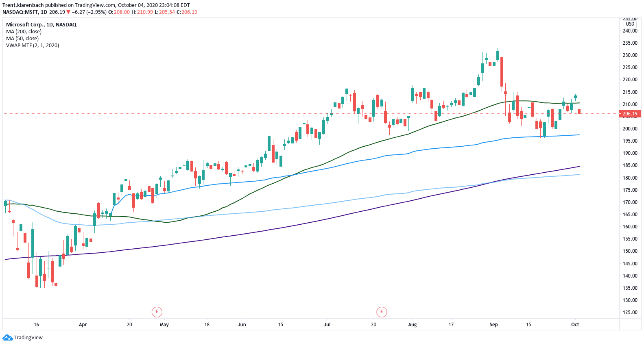Image resolution: width=644 pixels, height=345 pixels.
Task: Select the 'Microsoft Corp., 1D, NASDAQ' title
Action: [41, 25]
